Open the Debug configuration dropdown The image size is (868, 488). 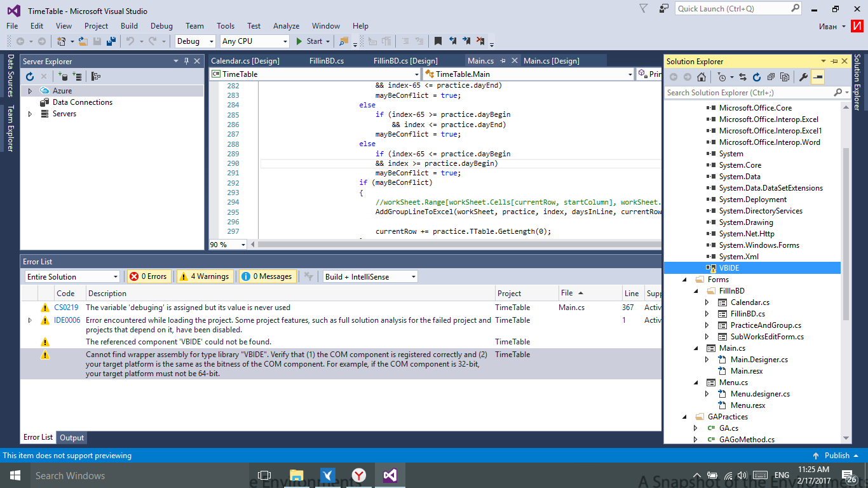click(195, 41)
